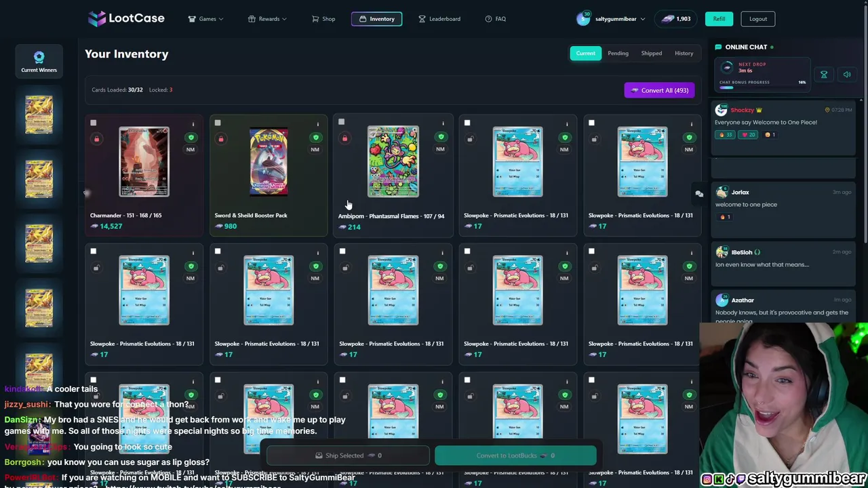
Task: Open the info icon on the Sword & Sheild pack
Action: pyautogui.click(x=317, y=124)
